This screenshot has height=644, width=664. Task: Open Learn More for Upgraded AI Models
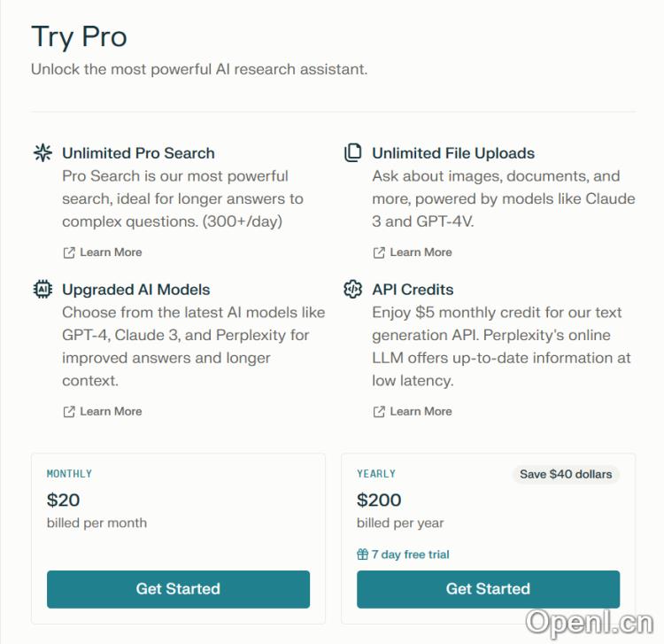111,412
